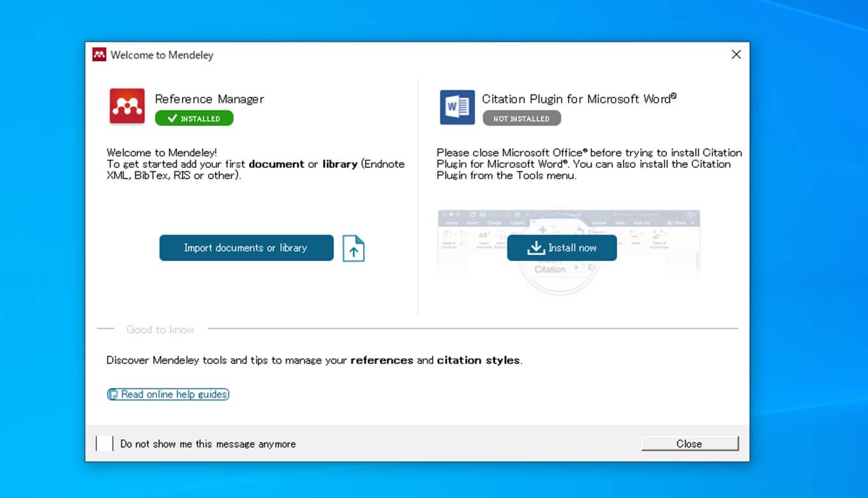Click the Mendeley icon in the title bar
This screenshot has width=868, height=498.
(x=99, y=55)
